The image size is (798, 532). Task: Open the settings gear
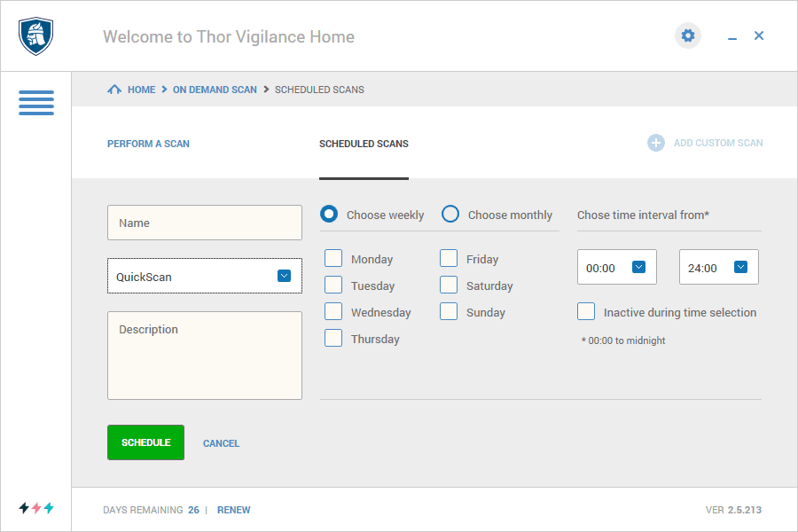coord(688,35)
